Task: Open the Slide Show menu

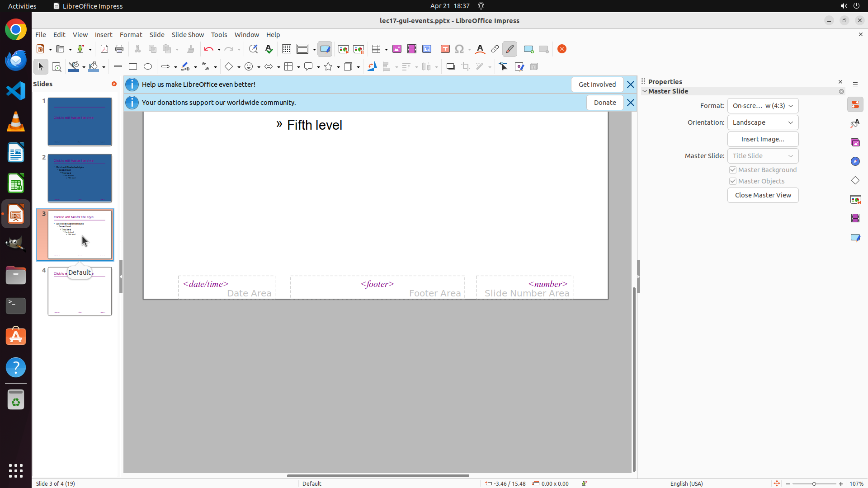Action: tap(188, 35)
